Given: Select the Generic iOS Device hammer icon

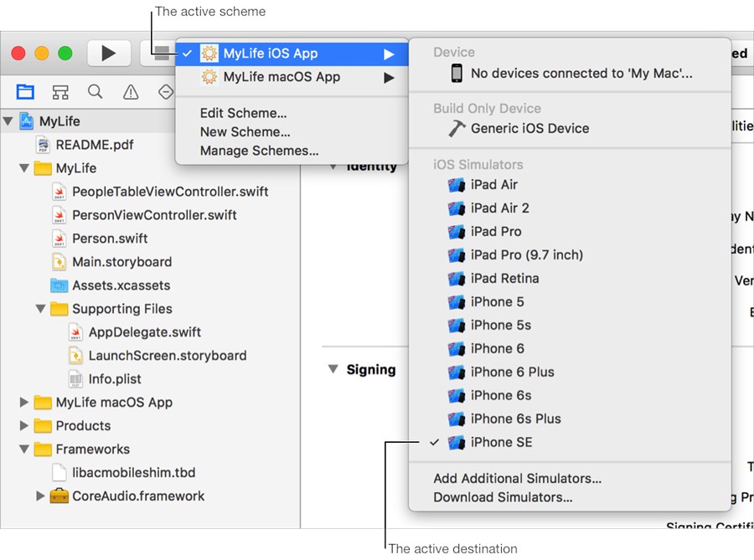Looking at the screenshot, I should click(x=457, y=128).
